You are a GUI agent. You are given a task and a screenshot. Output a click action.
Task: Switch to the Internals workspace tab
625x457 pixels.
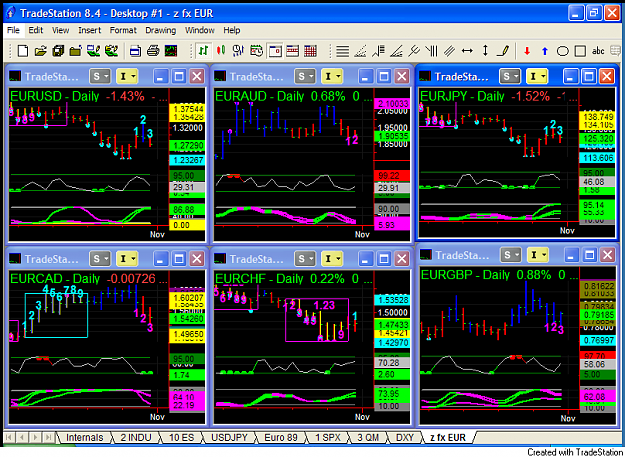85,437
